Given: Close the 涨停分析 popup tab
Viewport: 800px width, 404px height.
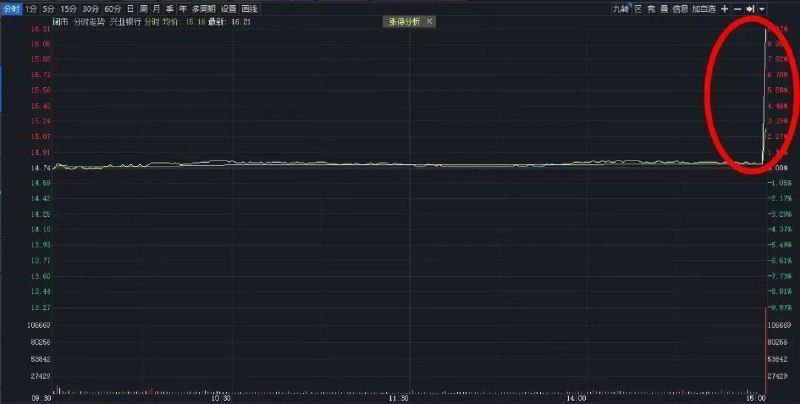Looking at the screenshot, I should pyautogui.click(x=429, y=21).
